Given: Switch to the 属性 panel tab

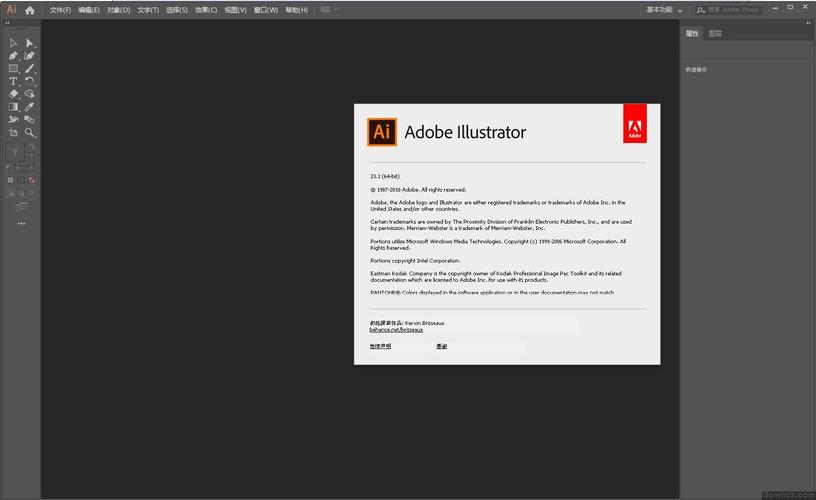Looking at the screenshot, I should (x=692, y=33).
